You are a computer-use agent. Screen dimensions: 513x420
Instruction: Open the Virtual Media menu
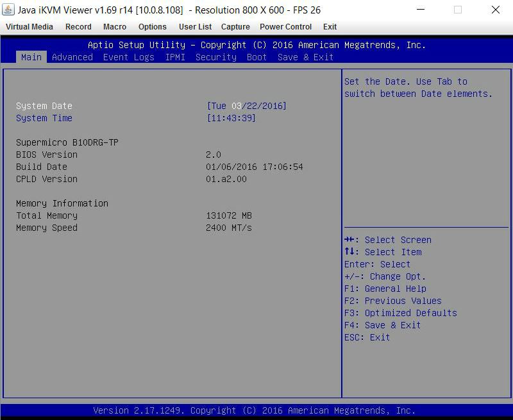(29, 27)
